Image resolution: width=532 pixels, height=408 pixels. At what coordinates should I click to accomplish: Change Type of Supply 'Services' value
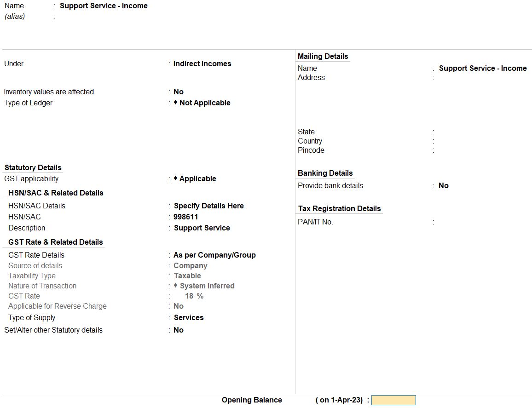189,318
